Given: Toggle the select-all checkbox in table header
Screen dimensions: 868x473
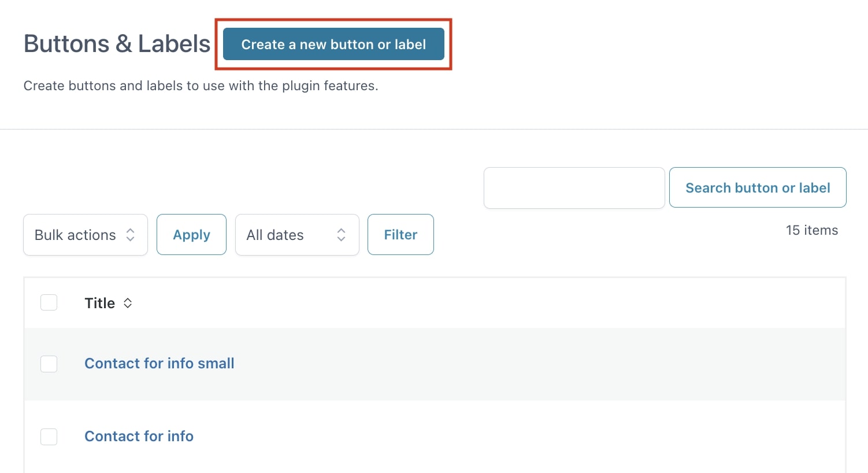Looking at the screenshot, I should 49,302.
